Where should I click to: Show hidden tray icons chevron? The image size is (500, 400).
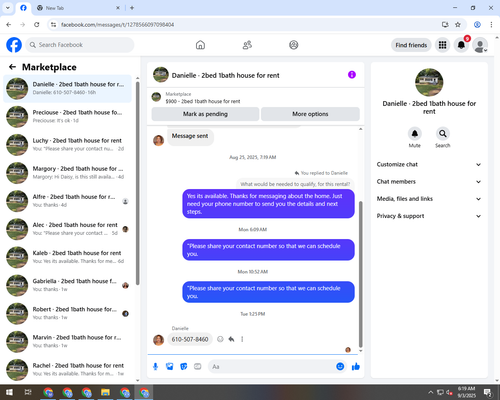tap(431, 392)
